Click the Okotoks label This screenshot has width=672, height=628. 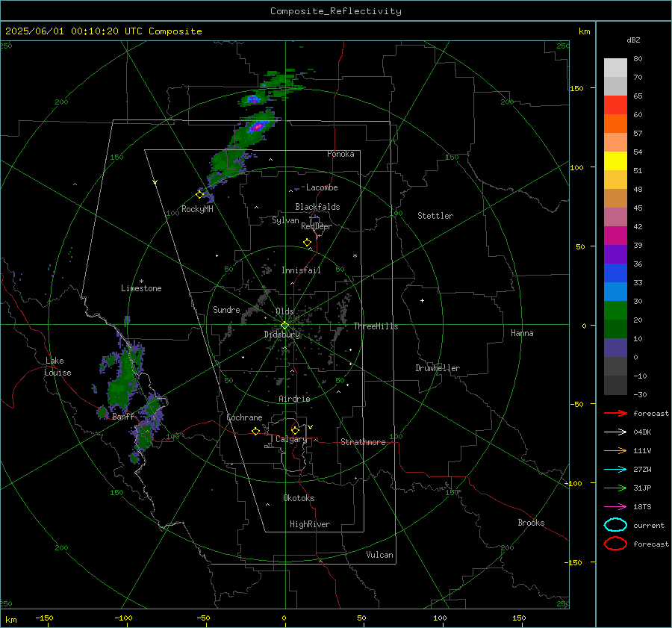pyautogui.click(x=299, y=497)
